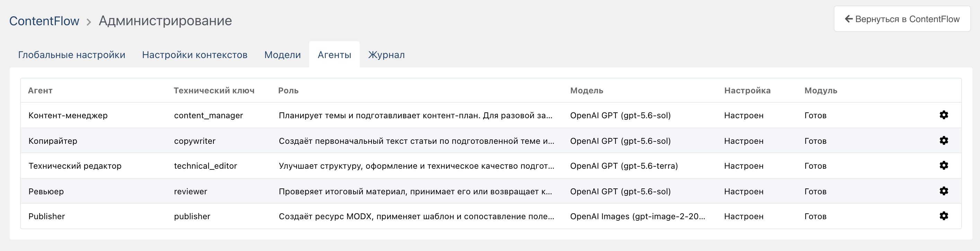Viewport: 980px width, 251px height.
Task: Click the Модель column header
Action: pos(586,90)
